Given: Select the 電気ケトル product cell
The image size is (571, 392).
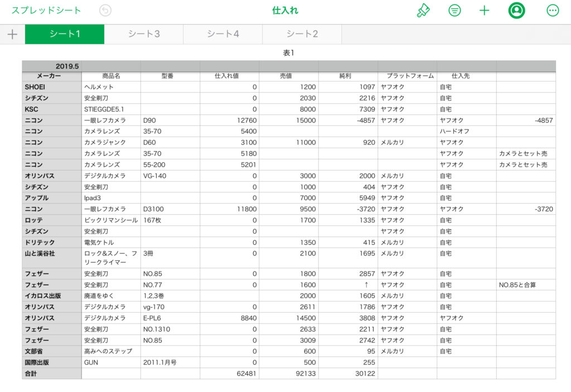Looking at the screenshot, I should point(111,242).
